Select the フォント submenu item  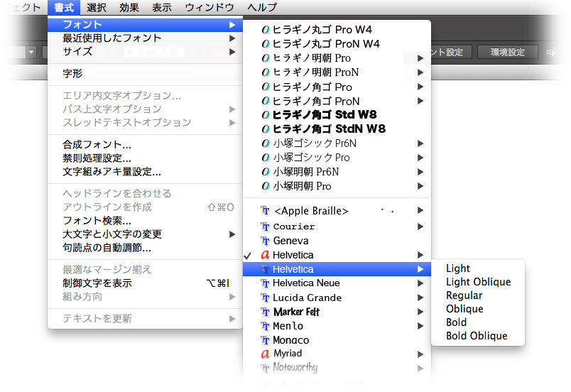(x=146, y=24)
